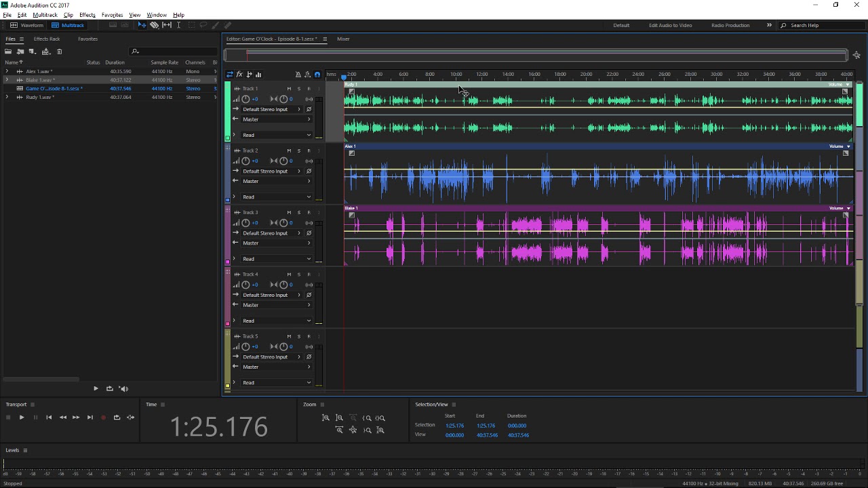Click the Stop button in Transport
The width and height of the screenshot is (868, 488).
pos(8,418)
